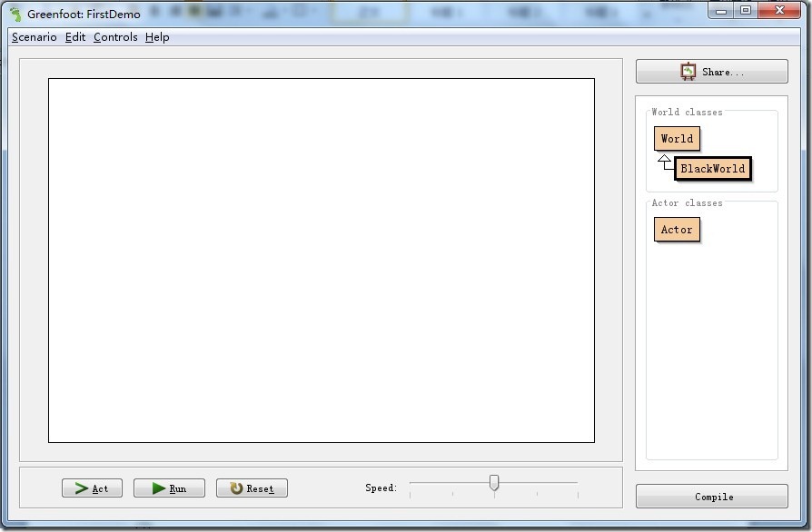Click the inheritance arrow under World
812x532 pixels.
[665, 162]
